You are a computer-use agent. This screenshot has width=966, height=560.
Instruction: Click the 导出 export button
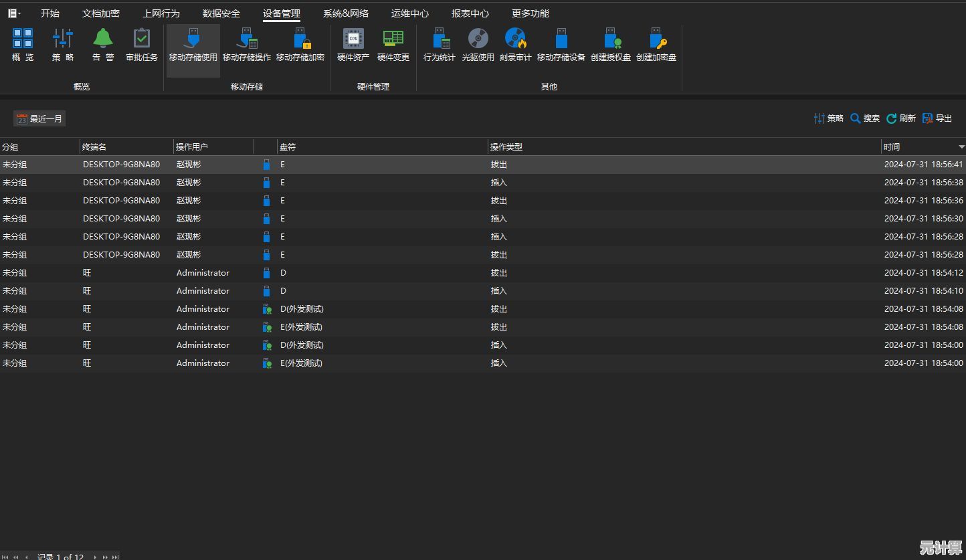click(937, 118)
